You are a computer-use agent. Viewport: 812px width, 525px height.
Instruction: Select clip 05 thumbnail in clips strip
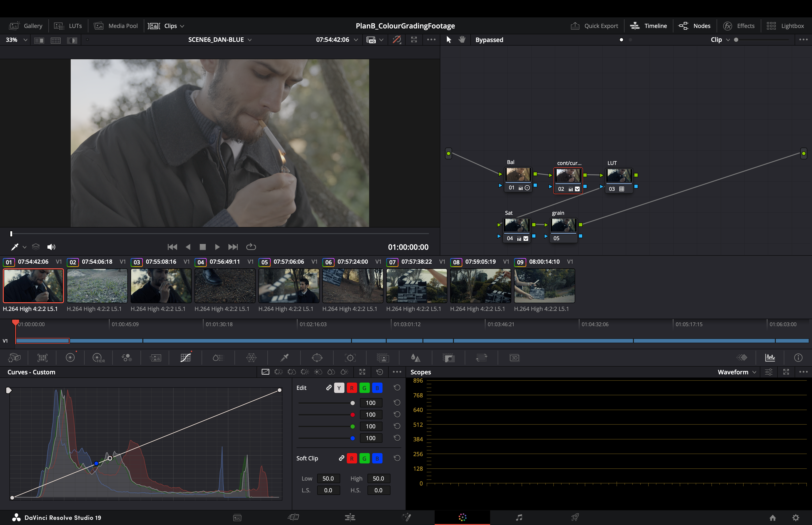point(289,286)
